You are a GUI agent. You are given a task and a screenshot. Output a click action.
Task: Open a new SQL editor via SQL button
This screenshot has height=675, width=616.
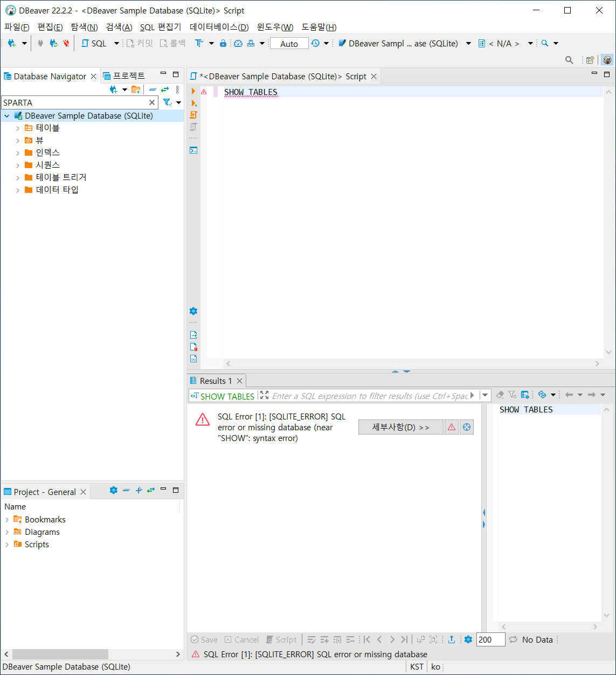[94, 43]
